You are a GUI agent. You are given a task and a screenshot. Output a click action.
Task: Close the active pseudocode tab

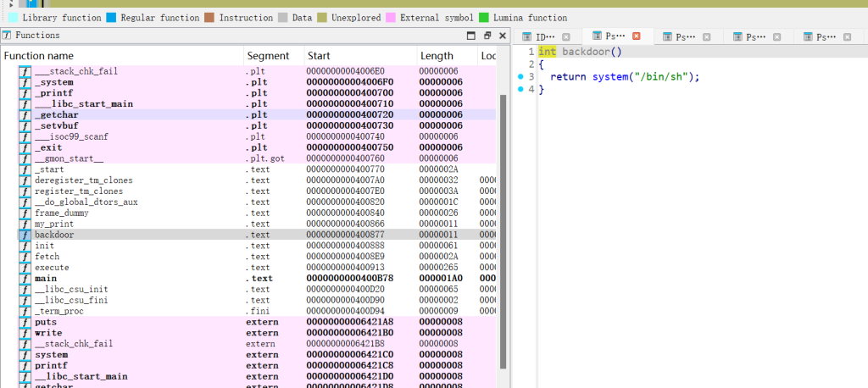point(637,36)
